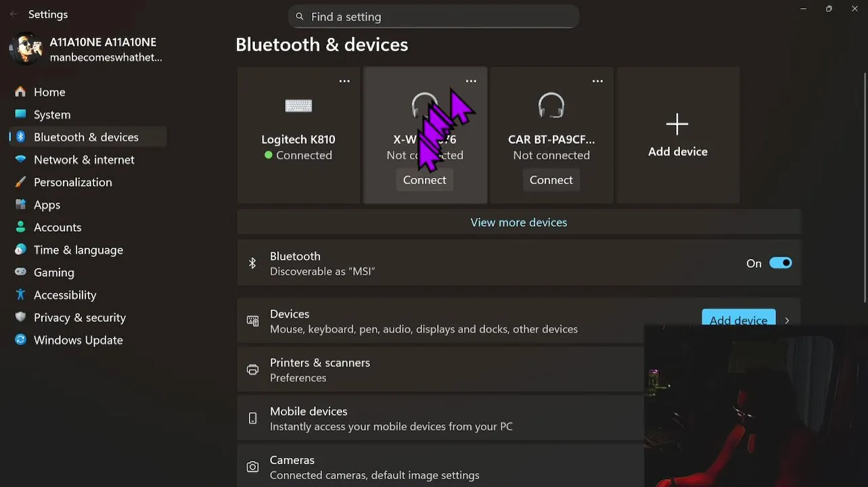This screenshot has height=487, width=868.
Task: Open more options for Logitech K810
Action: [344, 81]
